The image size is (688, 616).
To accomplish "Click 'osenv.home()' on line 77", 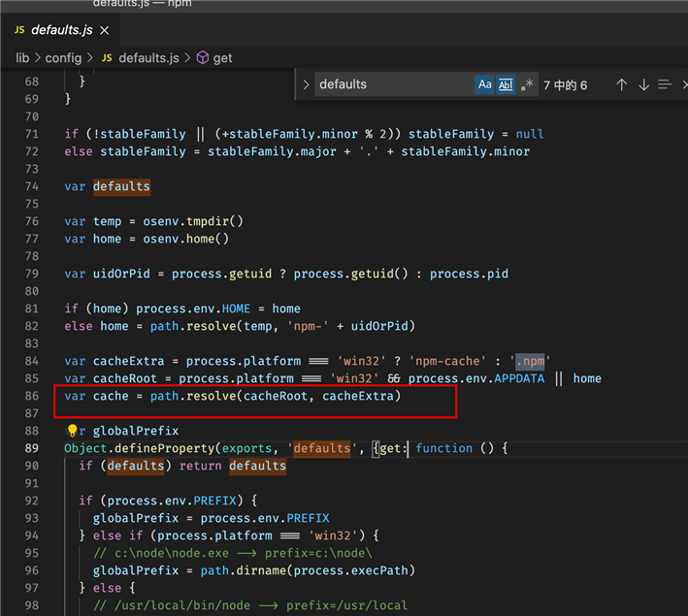I will 185,239.
